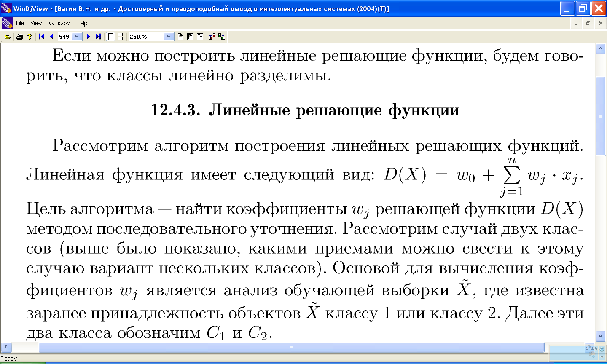Open the File menu
The height and width of the screenshot is (364, 607).
coord(20,23)
